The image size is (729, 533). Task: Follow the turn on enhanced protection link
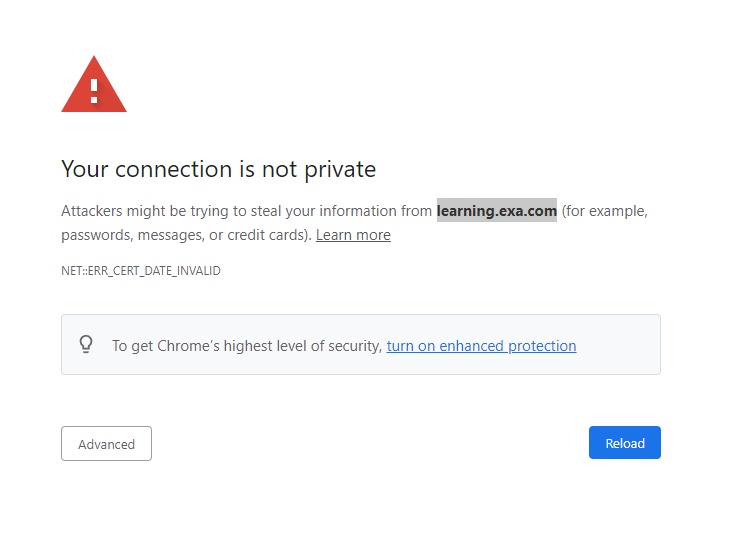point(482,346)
